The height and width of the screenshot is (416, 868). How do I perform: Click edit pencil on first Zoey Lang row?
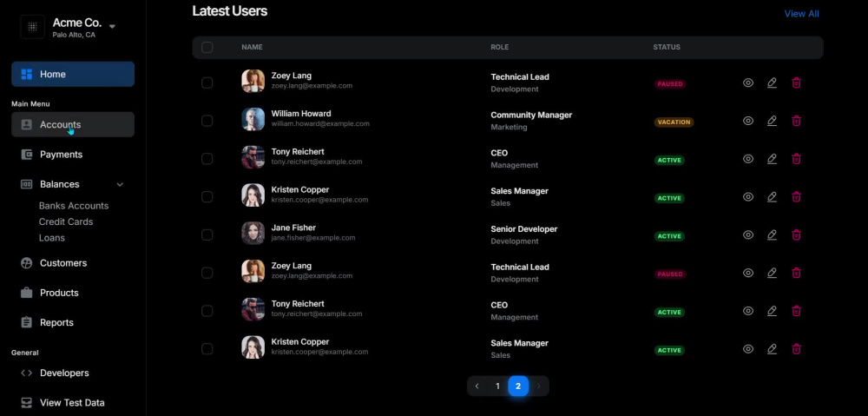(773, 83)
